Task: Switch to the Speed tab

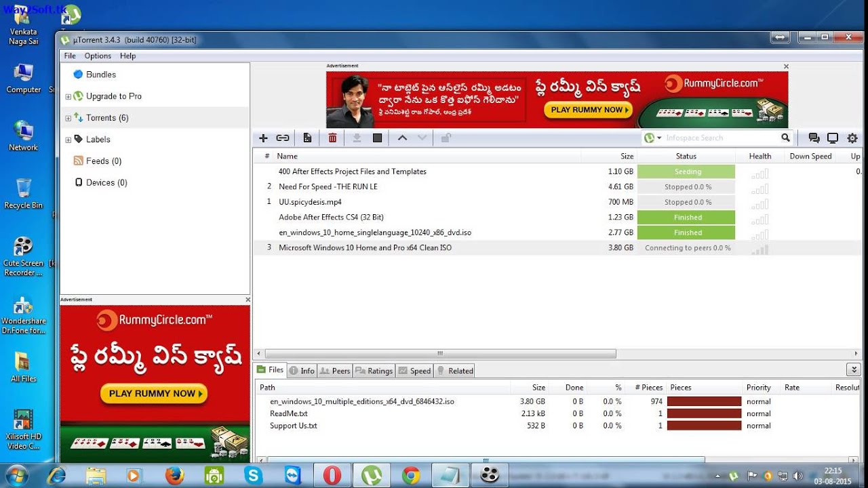Action: click(x=414, y=371)
